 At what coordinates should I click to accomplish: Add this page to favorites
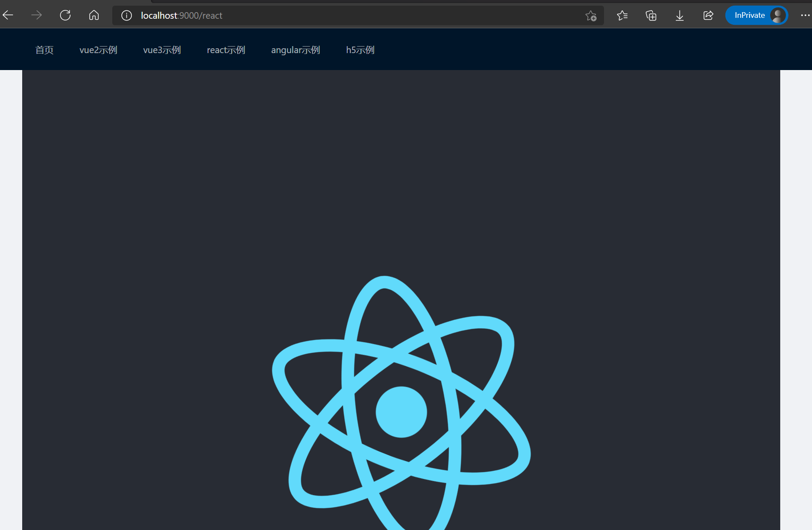tap(591, 16)
